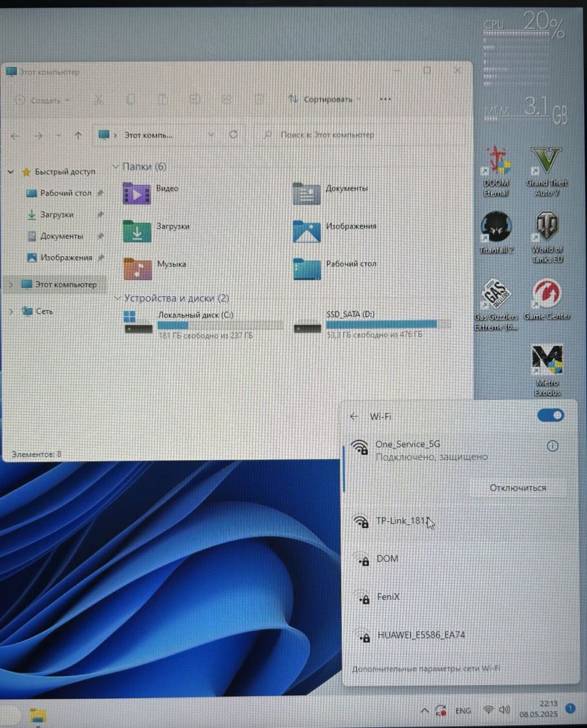Click the Cut scissors icon in Explorer toolbar

click(98, 99)
